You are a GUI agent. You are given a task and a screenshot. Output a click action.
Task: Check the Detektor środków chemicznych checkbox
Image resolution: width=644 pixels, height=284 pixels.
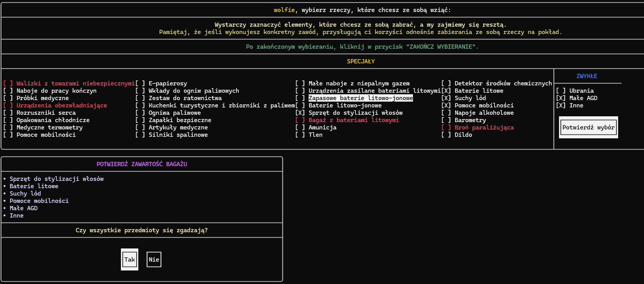point(446,83)
